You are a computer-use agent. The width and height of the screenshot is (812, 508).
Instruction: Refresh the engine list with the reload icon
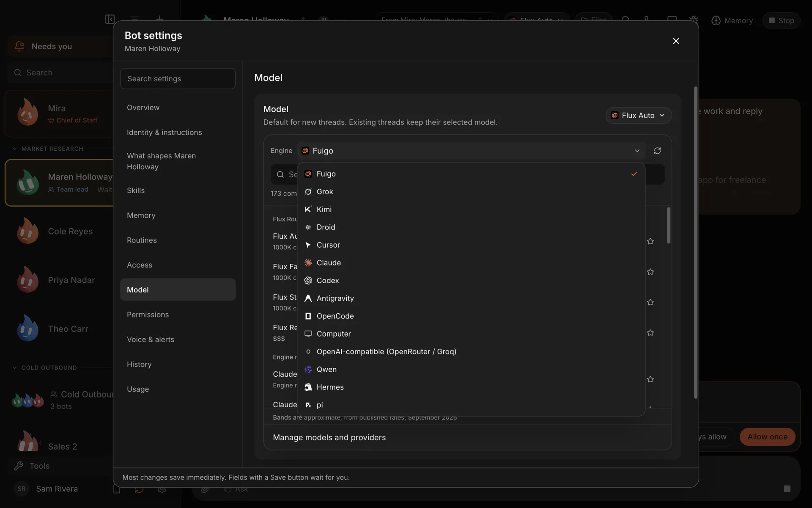coord(657,151)
